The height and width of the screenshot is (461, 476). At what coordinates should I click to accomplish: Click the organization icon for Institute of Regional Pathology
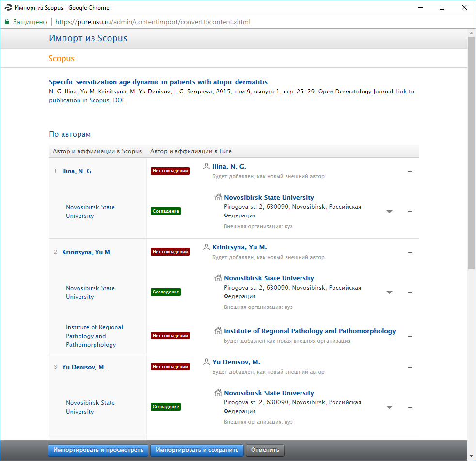[x=218, y=331]
